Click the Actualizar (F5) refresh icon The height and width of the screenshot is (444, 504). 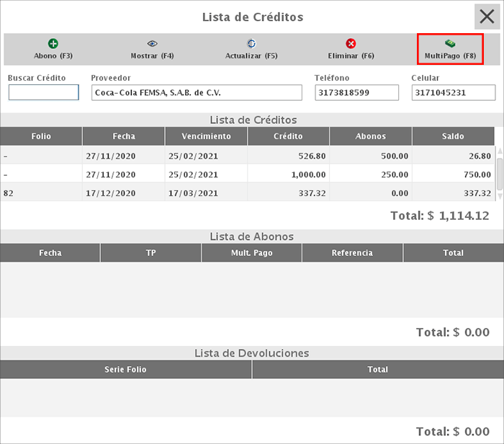(251, 44)
